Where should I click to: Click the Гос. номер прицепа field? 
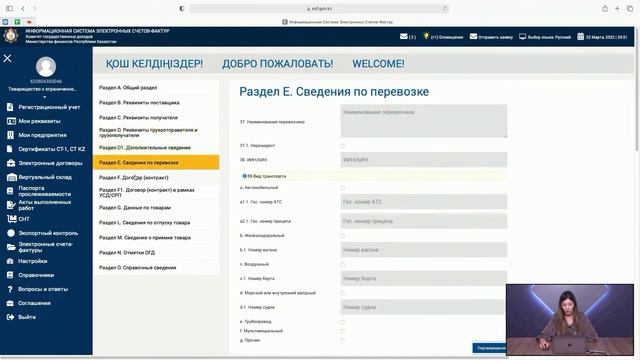click(x=424, y=221)
